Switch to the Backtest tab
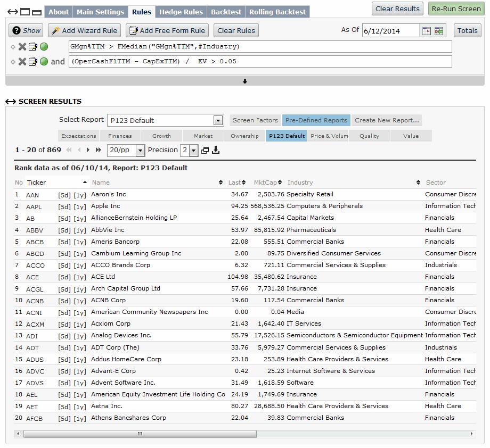 (x=226, y=12)
